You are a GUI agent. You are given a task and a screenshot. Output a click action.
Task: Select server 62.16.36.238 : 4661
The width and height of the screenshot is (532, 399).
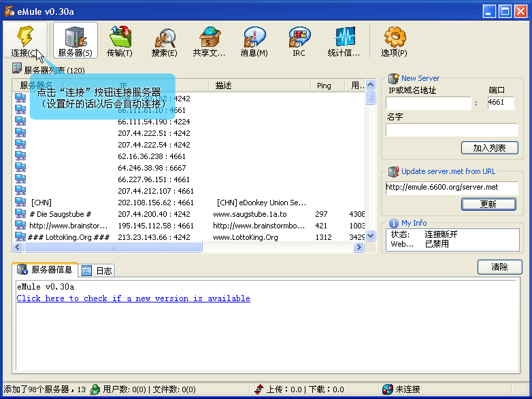[x=152, y=156]
